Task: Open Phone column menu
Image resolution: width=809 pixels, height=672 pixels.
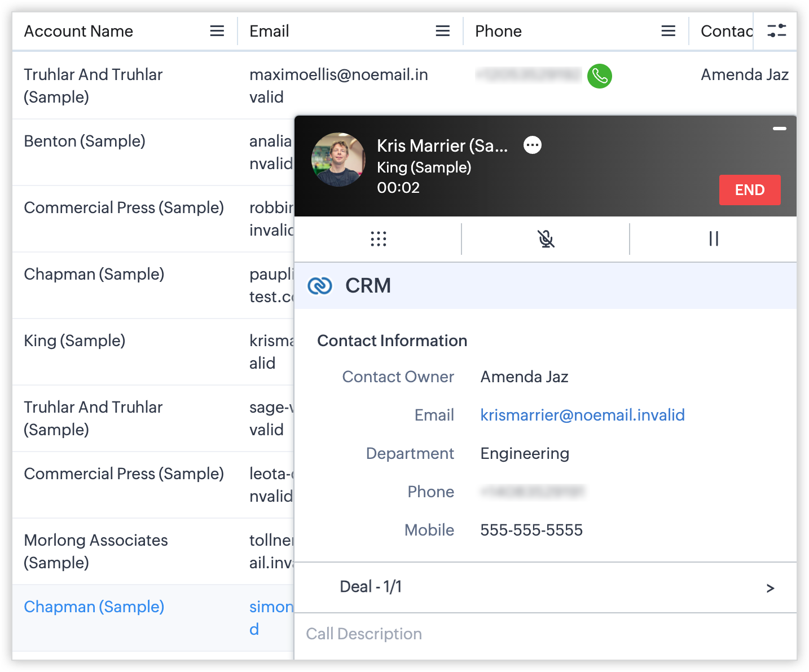Action: 669,31
